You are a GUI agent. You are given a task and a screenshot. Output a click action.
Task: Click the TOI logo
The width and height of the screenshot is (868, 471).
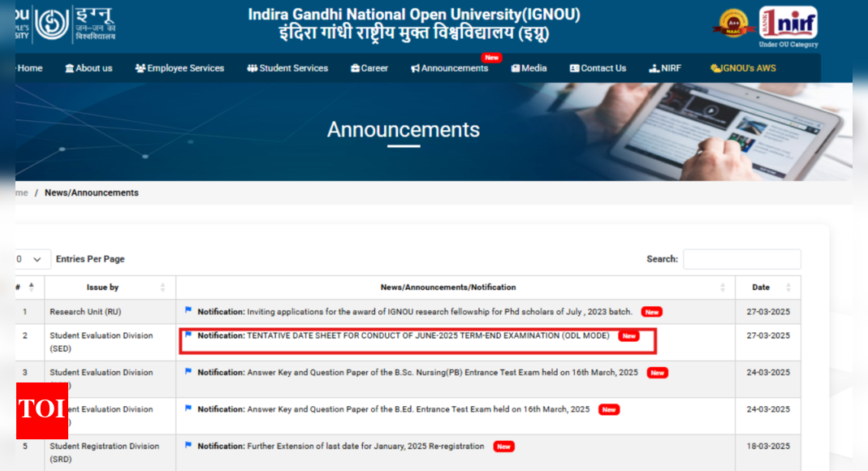42,411
